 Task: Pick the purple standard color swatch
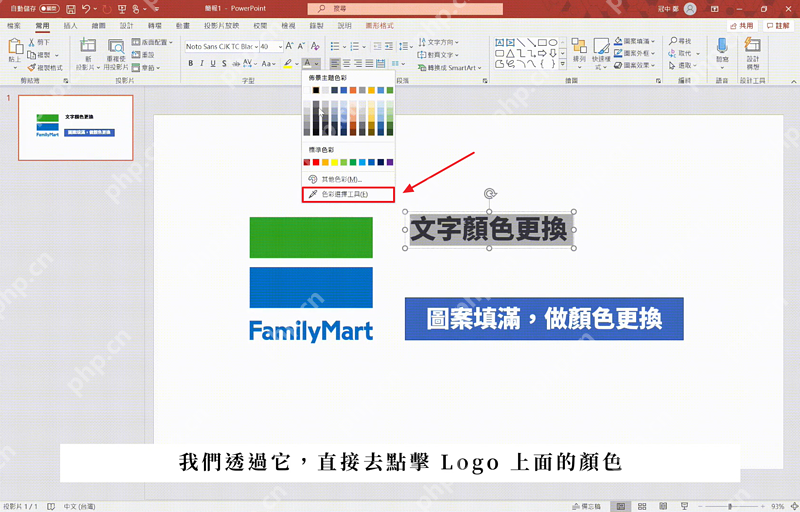390,162
